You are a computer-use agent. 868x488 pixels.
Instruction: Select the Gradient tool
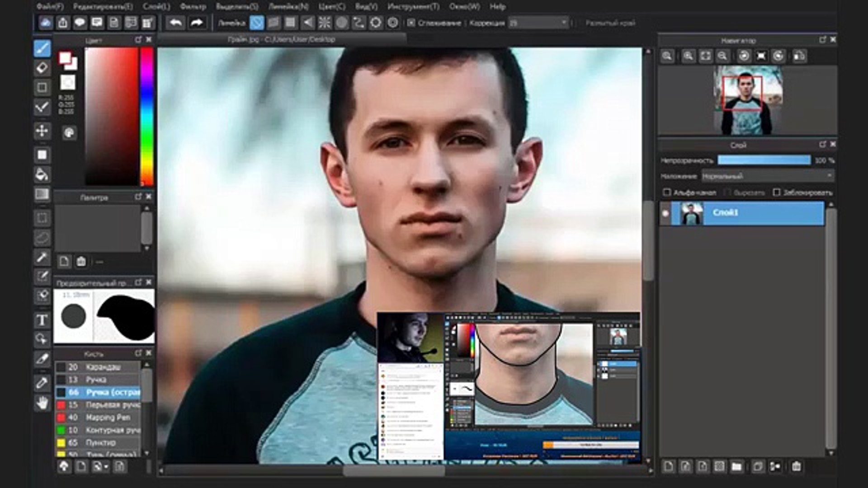click(42, 194)
